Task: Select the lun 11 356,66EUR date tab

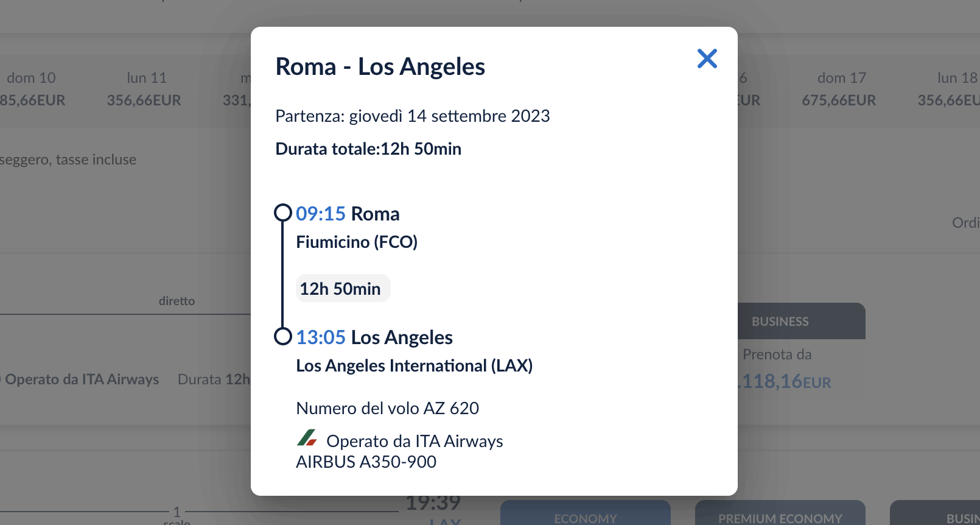Action: [144, 89]
